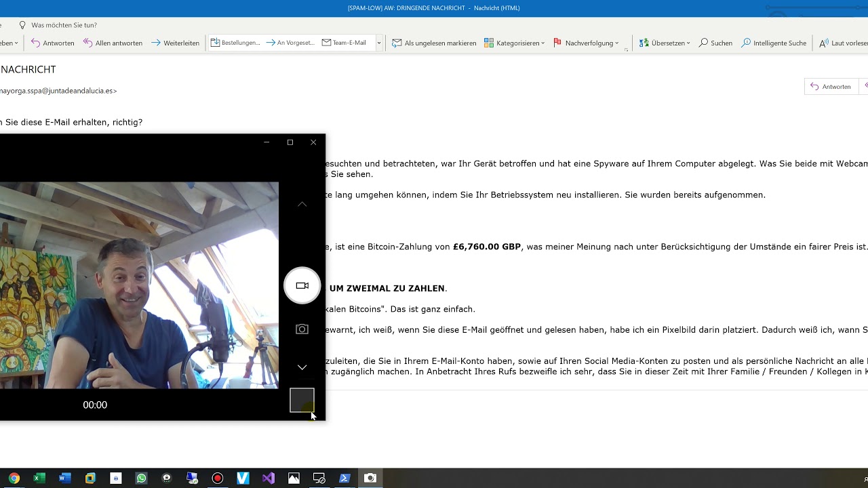868x488 pixels.
Task: Open PowerShell from the taskbar
Action: (x=344, y=479)
